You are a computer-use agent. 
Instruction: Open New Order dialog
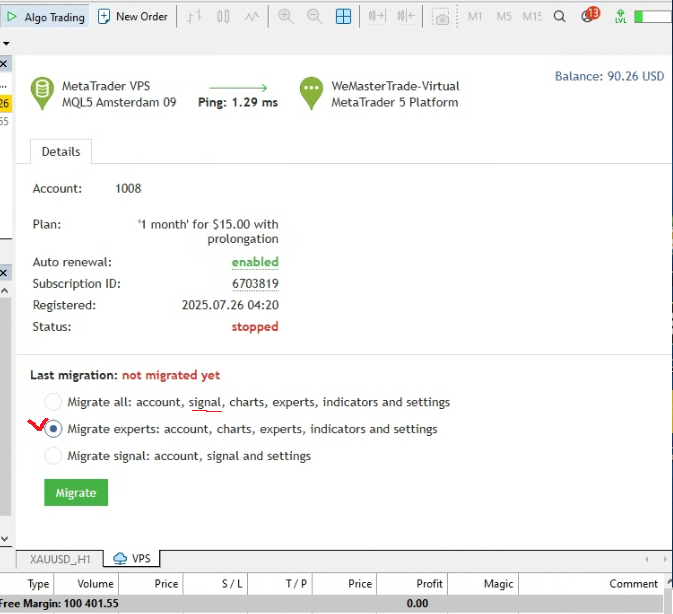click(133, 17)
